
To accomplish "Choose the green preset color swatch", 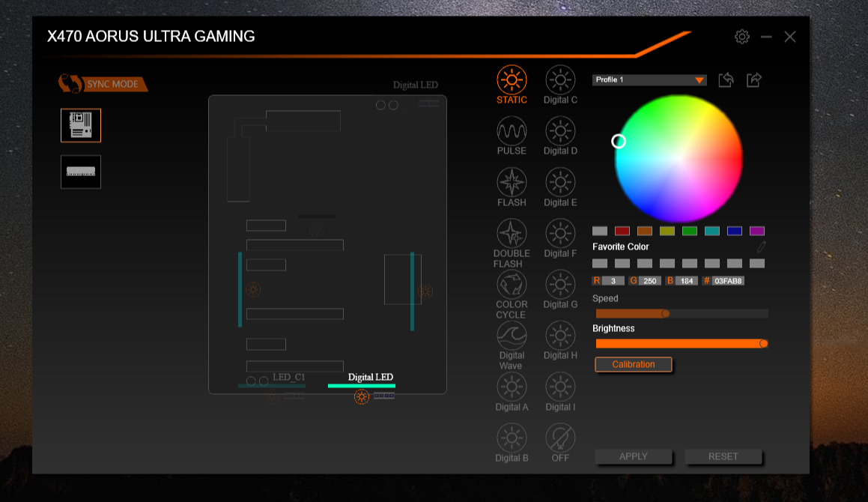I will click(690, 231).
